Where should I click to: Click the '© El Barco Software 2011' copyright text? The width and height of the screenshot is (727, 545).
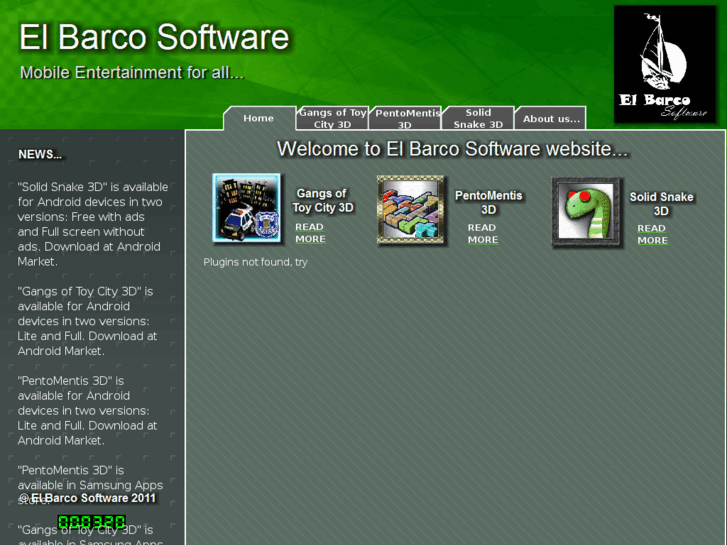click(87, 498)
